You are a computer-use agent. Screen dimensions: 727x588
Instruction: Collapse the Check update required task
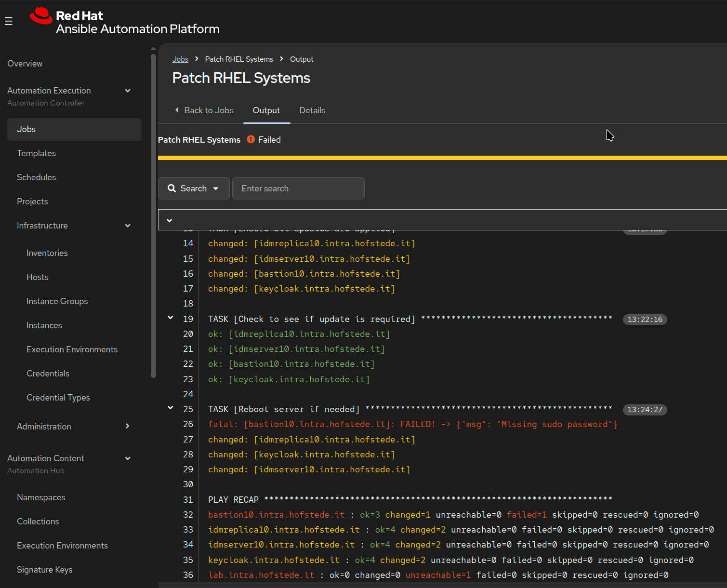(x=170, y=318)
